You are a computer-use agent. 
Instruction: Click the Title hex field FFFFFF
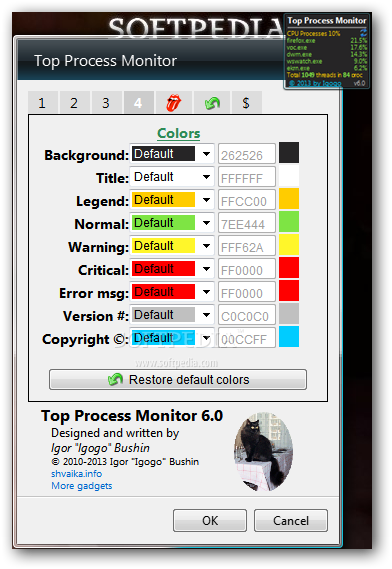(x=247, y=177)
